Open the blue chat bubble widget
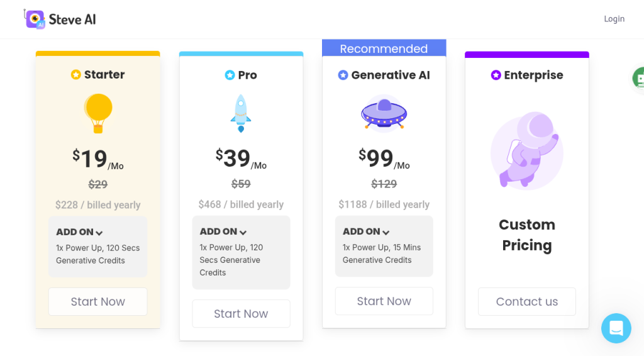644x356 pixels. [x=616, y=328]
